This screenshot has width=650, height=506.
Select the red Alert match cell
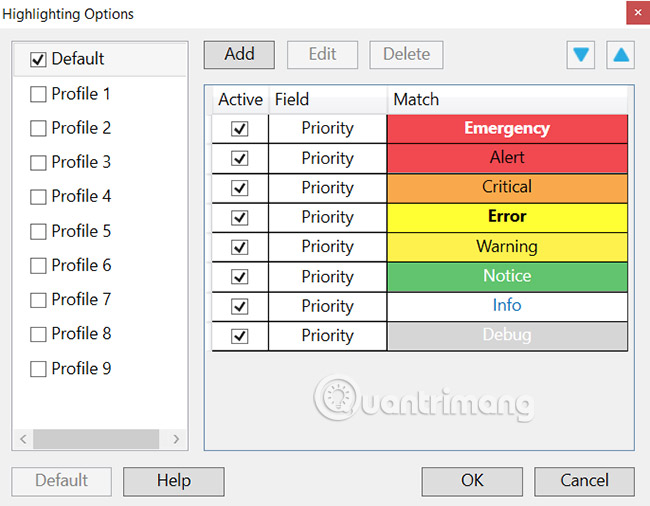[507, 158]
